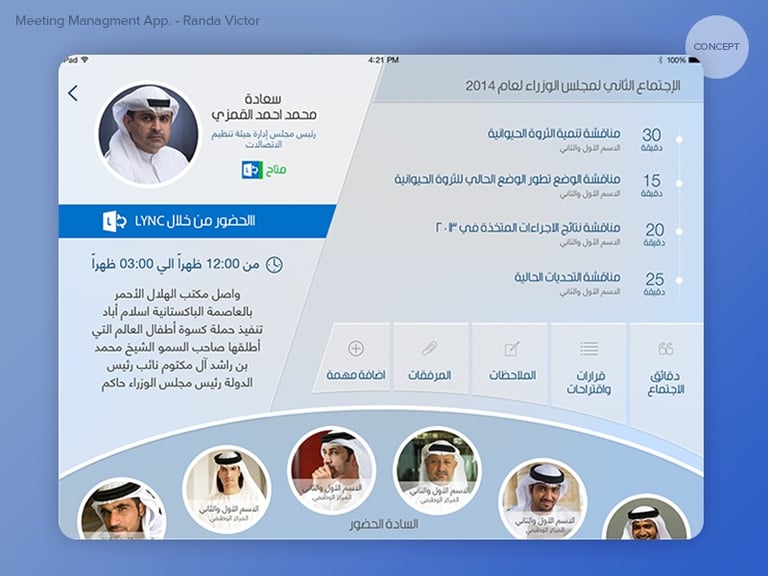
Task: Click the 15 دقيقة duration label
Action: coord(652,185)
